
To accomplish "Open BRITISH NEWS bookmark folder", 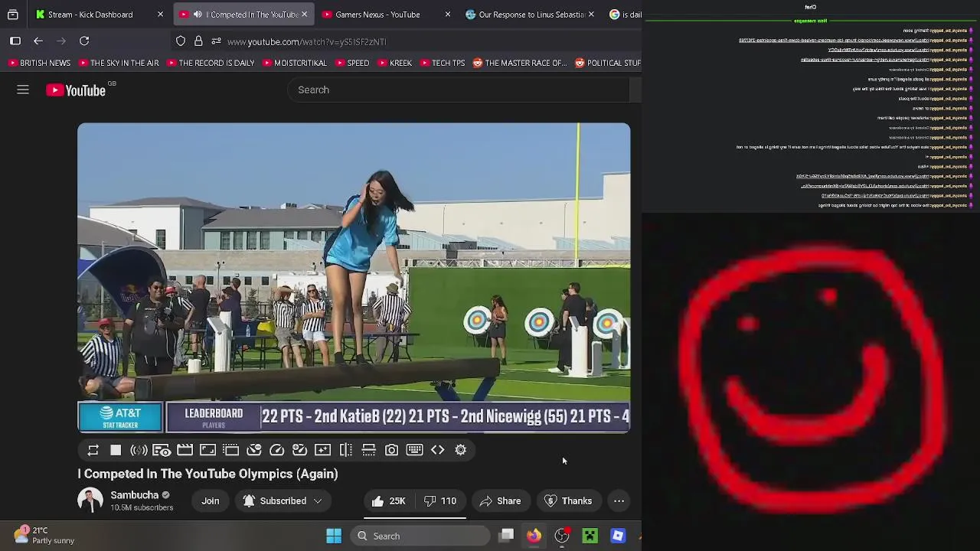I will point(39,63).
